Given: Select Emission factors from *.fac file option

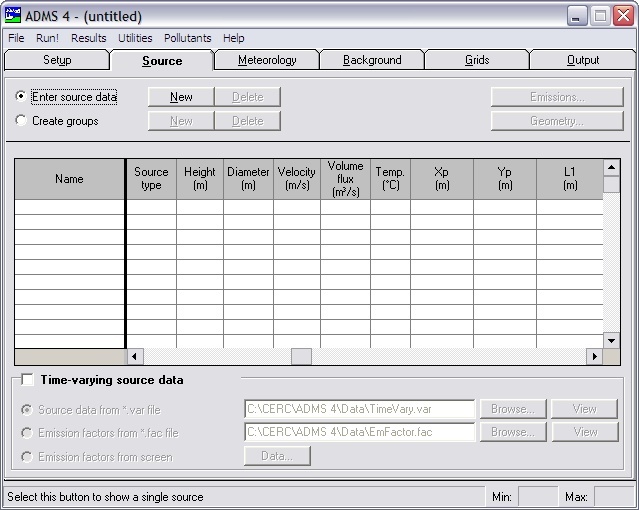Looking at the screenshot, I should click(x=27, y=433).
